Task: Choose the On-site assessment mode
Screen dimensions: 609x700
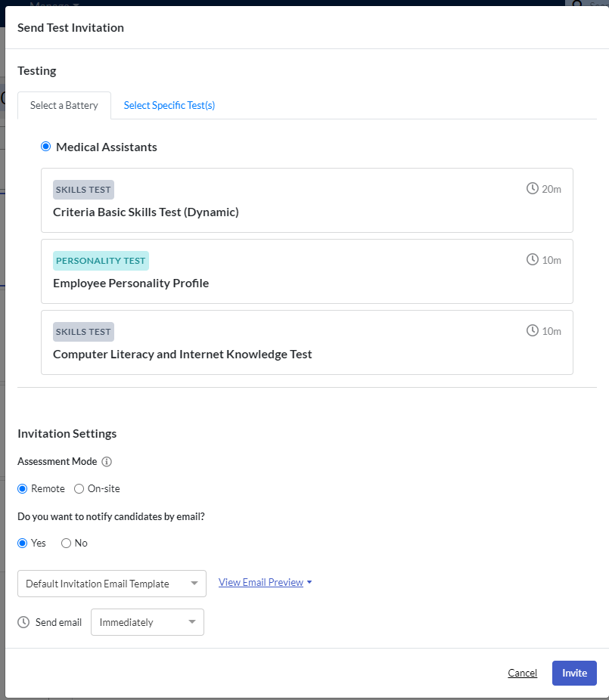Action: pyautogui.click(x=79, y=489)
